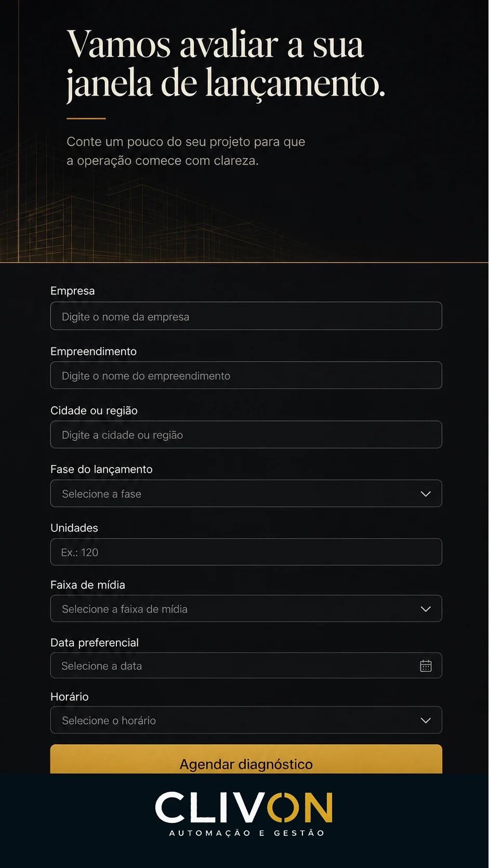Click the Fase do lançamento label

101,469
